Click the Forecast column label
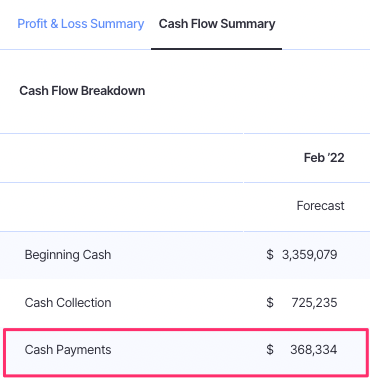This screenshot has width=370, height=378. 320,206
